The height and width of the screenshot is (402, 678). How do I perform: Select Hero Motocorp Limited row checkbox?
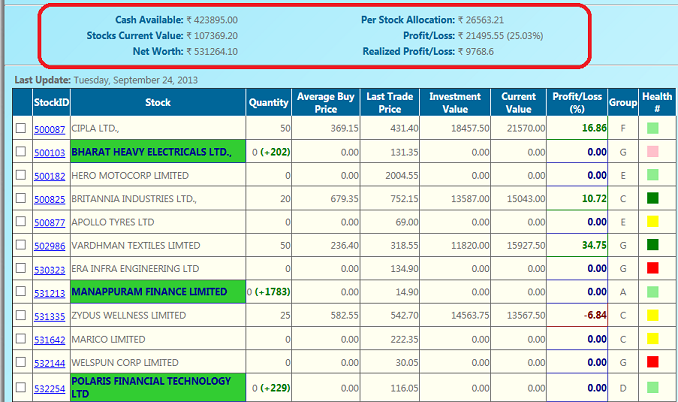tap(21, 175)
